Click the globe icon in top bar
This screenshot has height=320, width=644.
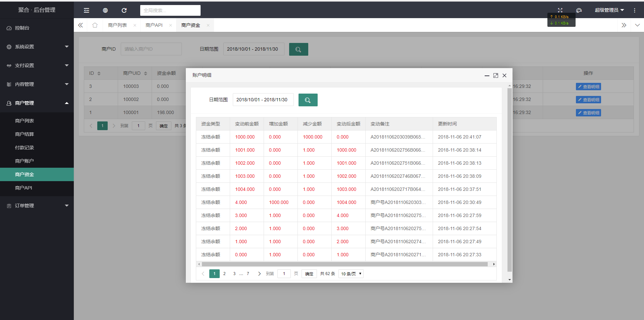(x=105, y=10)
